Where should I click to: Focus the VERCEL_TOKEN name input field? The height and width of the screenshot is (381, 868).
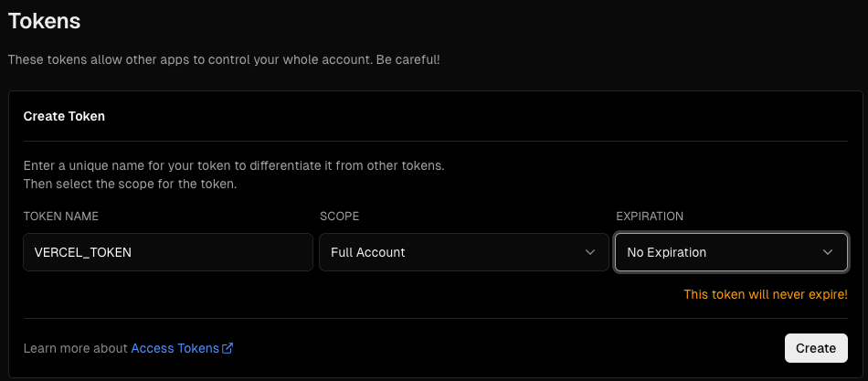pyautogui.click(x=168, y=252)
